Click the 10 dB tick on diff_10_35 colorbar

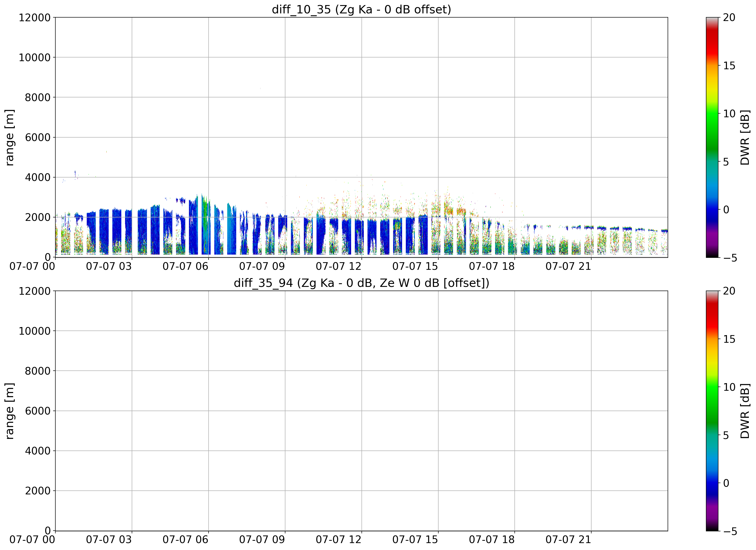pos(729,114)
